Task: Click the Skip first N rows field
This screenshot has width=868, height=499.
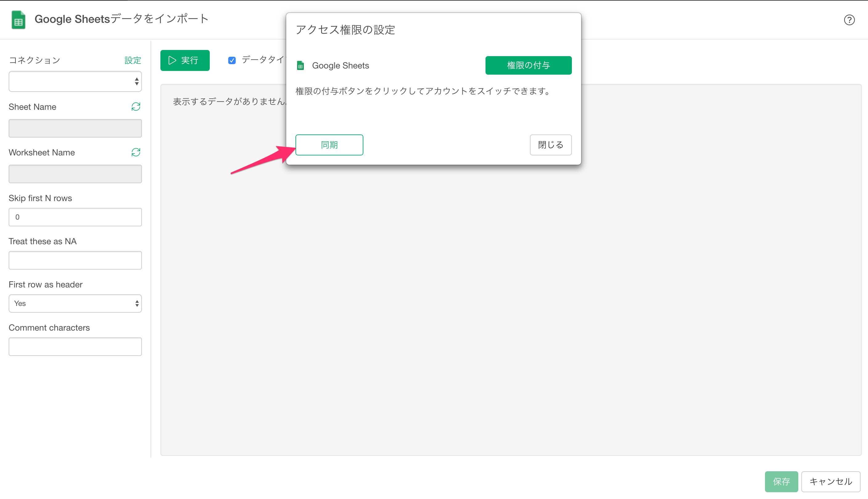Action: 75,217
